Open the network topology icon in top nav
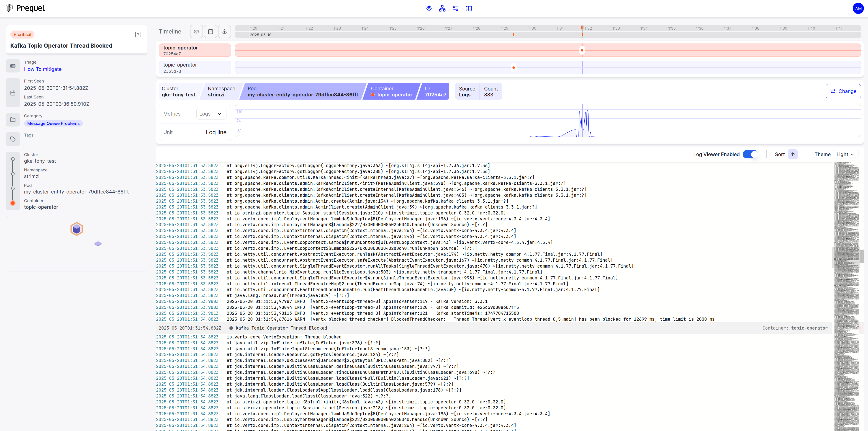The height and width of the screenshot is (431, 868). pos(442,8)
